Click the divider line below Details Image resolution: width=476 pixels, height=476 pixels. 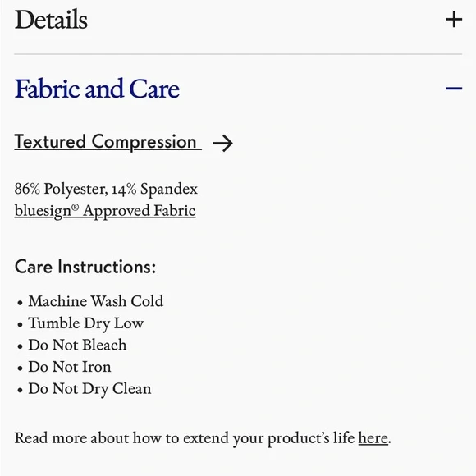click(x=238, y=54)
